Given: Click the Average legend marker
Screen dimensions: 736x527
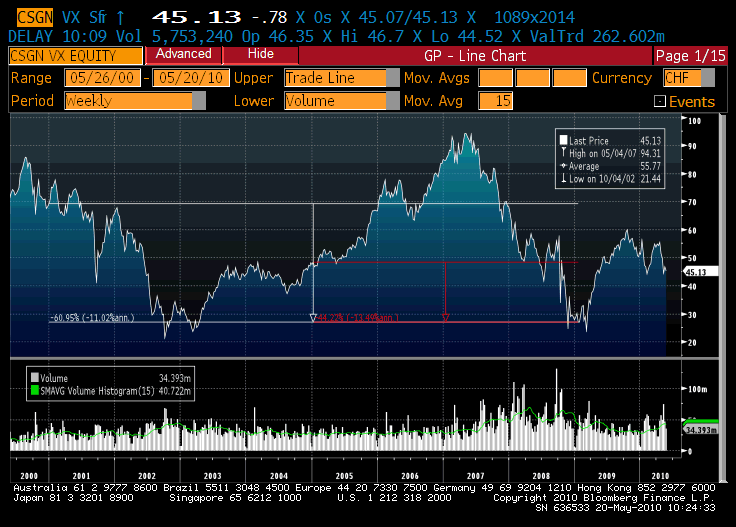Looking at the screenshot, I should [563, 166].
